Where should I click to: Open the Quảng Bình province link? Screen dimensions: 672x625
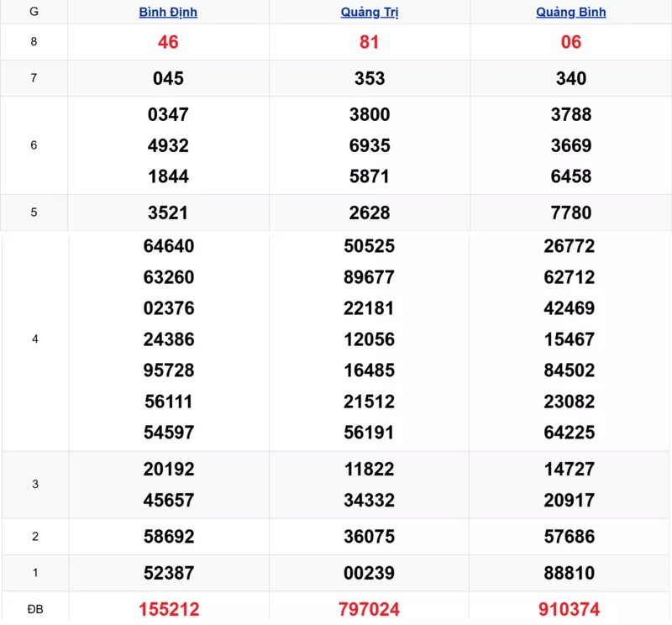coord(571,13)
